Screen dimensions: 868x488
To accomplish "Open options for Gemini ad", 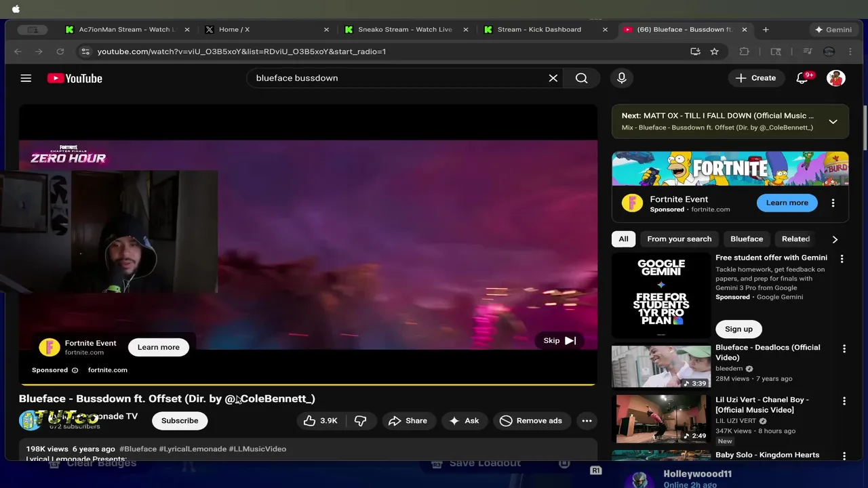I will coord(842,259).
